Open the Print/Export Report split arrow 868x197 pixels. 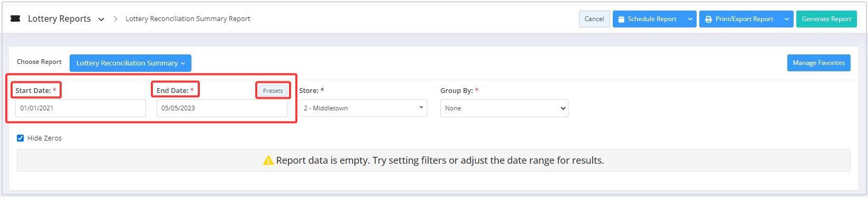click(x=786, y=19)
